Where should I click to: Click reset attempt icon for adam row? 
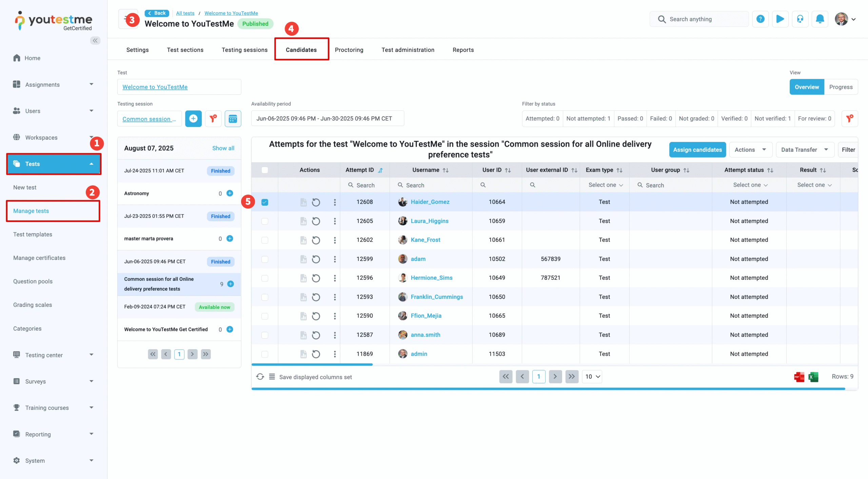coord(316,259)
